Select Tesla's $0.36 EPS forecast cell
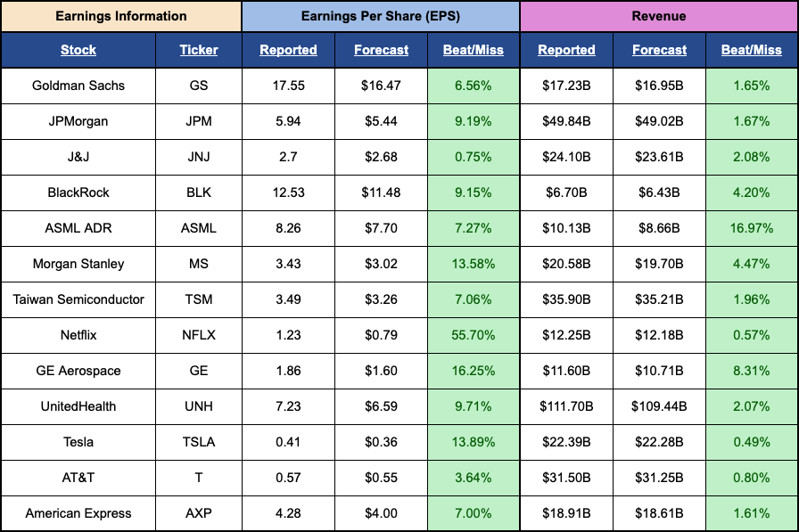The image size is (799, 532). point(381,442)
